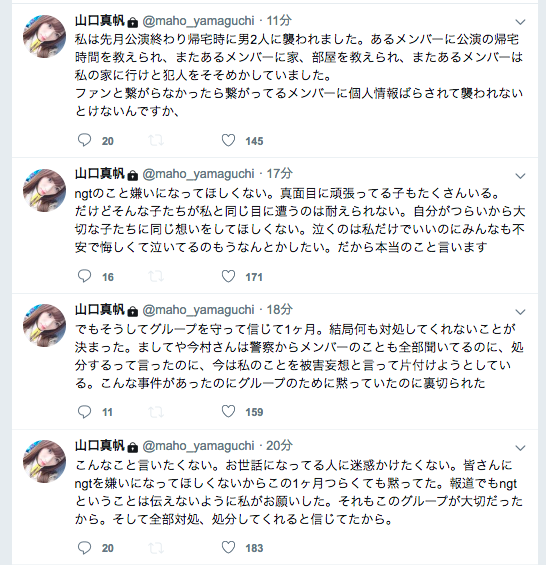Open the more-options chevron on the 20分 tweet

pyautogui.click(x=520, y=448)
